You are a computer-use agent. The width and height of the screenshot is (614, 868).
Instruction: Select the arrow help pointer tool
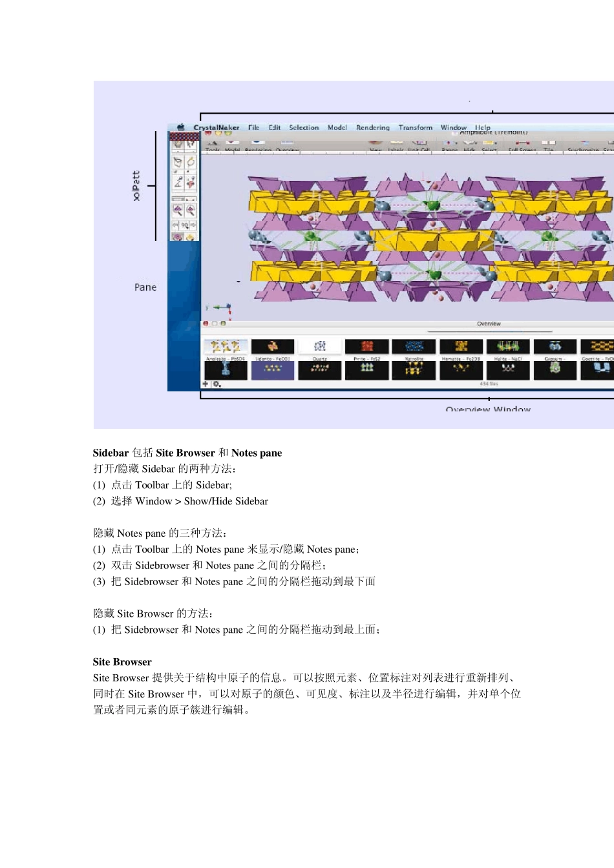(x=191, y=145)
